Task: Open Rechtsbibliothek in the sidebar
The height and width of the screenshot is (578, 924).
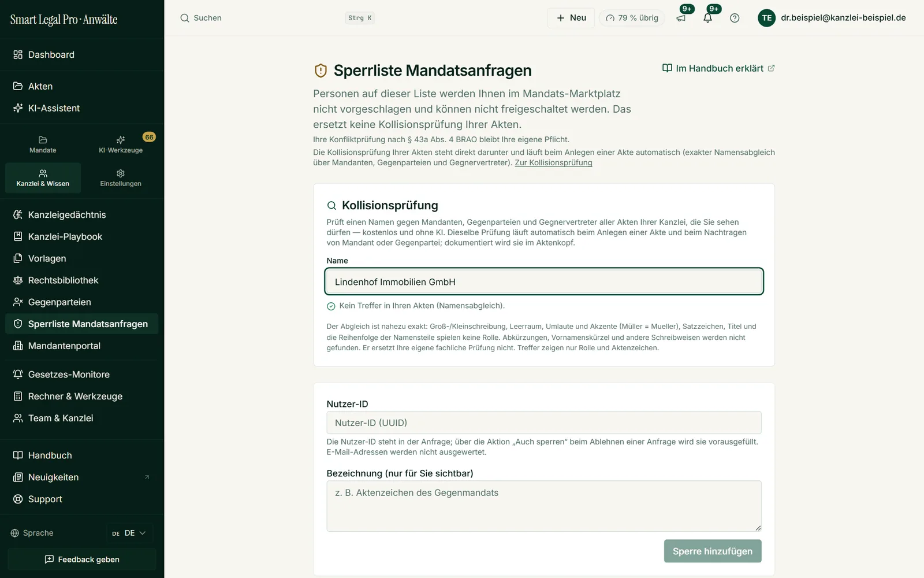Action: (x=82, y=280)
